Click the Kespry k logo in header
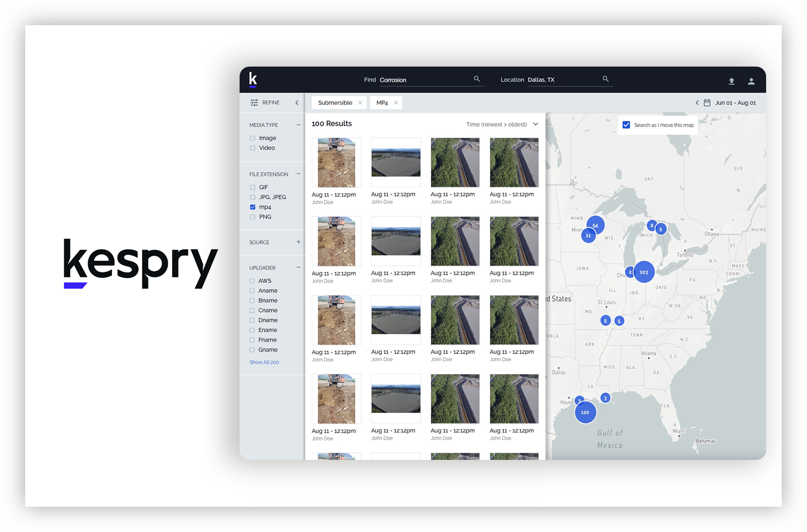This screenshot has width=807, height=532. (x=253, y=80)
